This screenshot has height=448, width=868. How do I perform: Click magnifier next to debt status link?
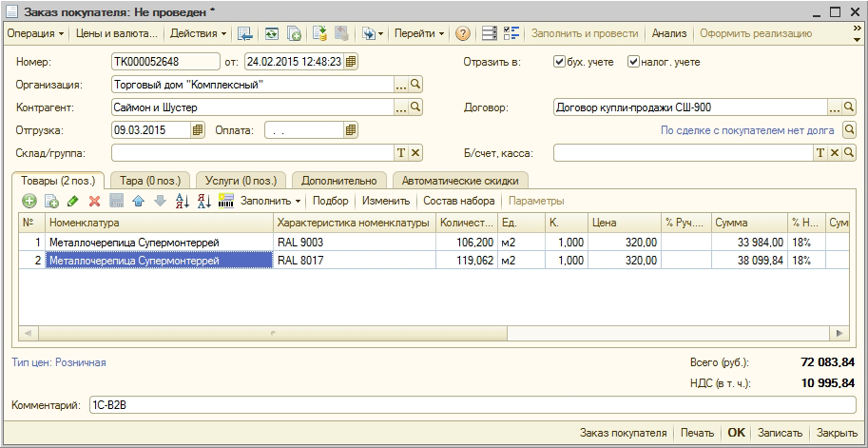849,130
